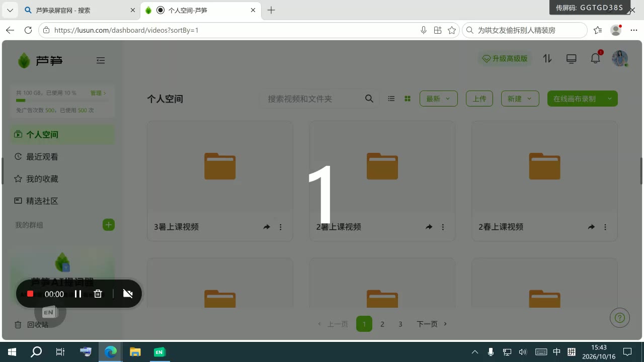Screen dimensions: 644x362
Task: Open the 3暑上课视频 folder thumbnail
Action: (x=220, y=166)
